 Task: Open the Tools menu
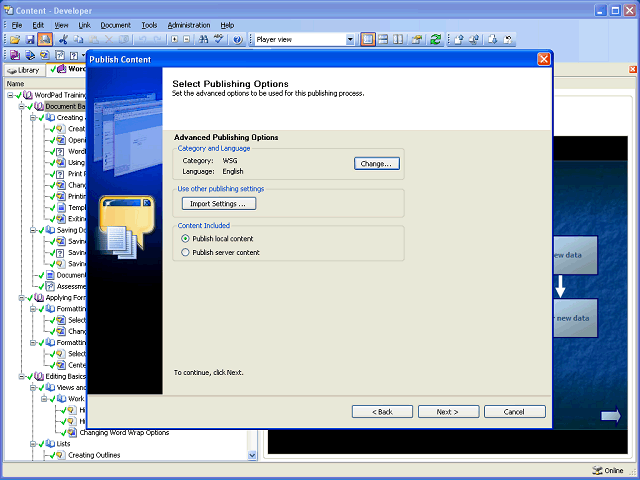point(149,25)
